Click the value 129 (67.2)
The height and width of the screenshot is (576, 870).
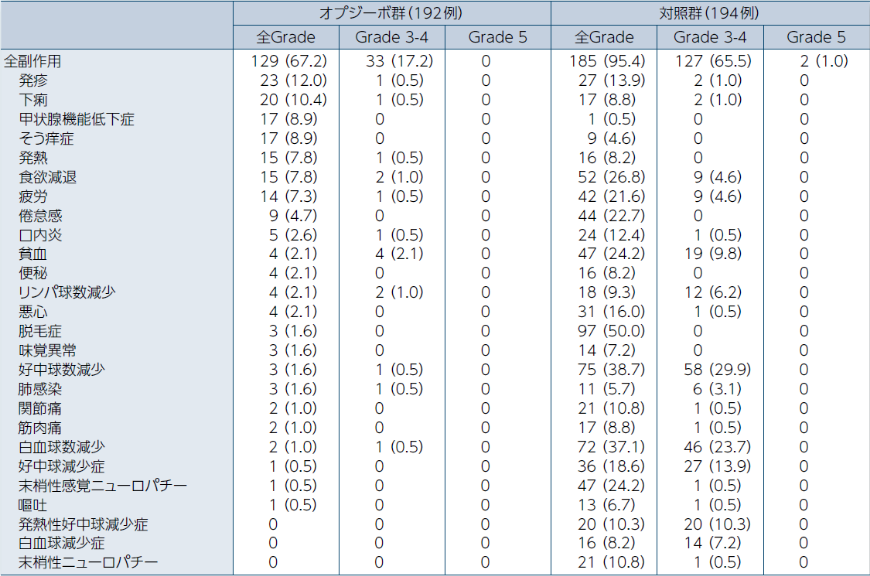(289, 61)
